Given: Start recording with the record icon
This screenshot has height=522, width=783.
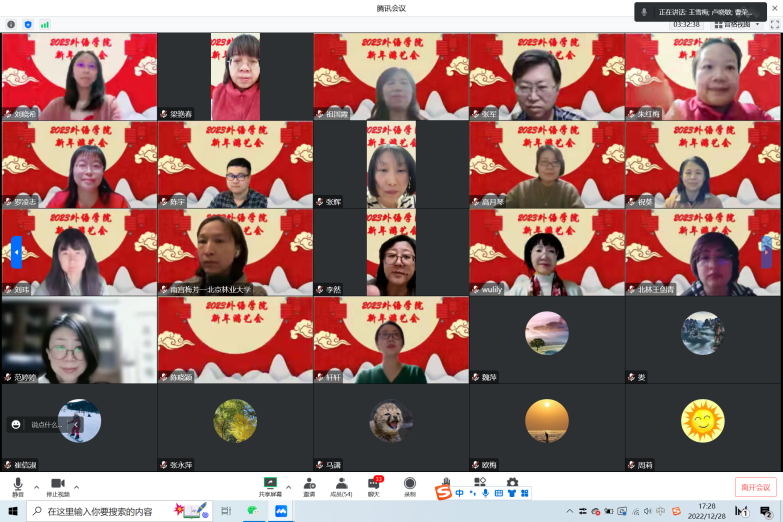Looking at the screenshot, I should [x=409, y=487].
